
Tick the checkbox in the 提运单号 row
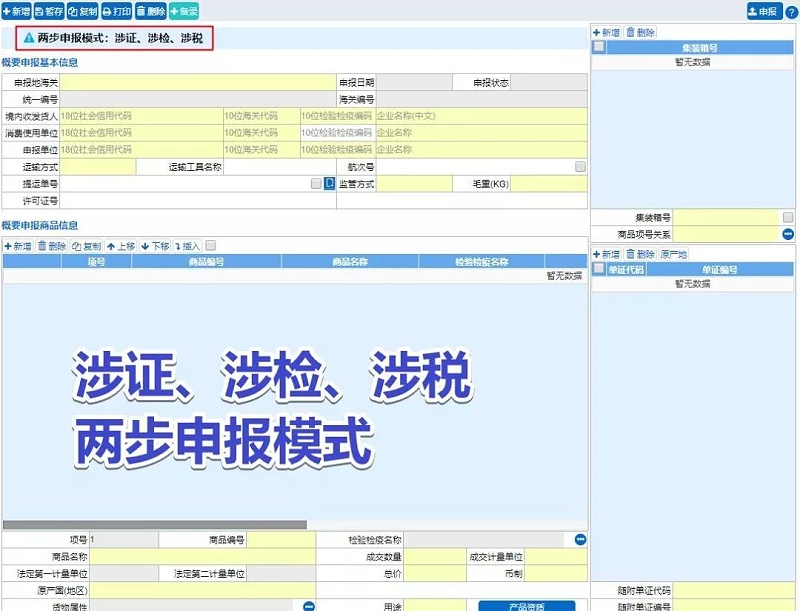pos(316,184)
